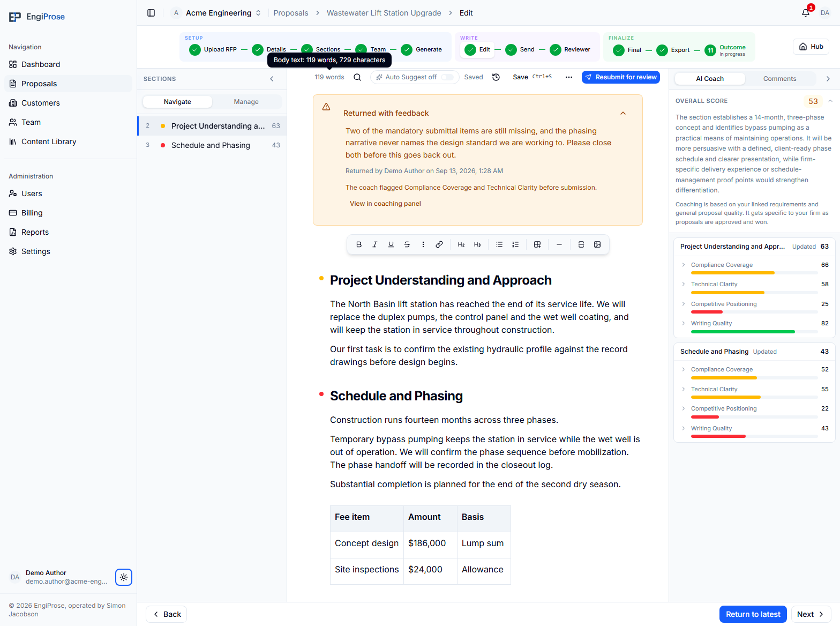Click the Generate workflow step

click(x=422, y=49)
